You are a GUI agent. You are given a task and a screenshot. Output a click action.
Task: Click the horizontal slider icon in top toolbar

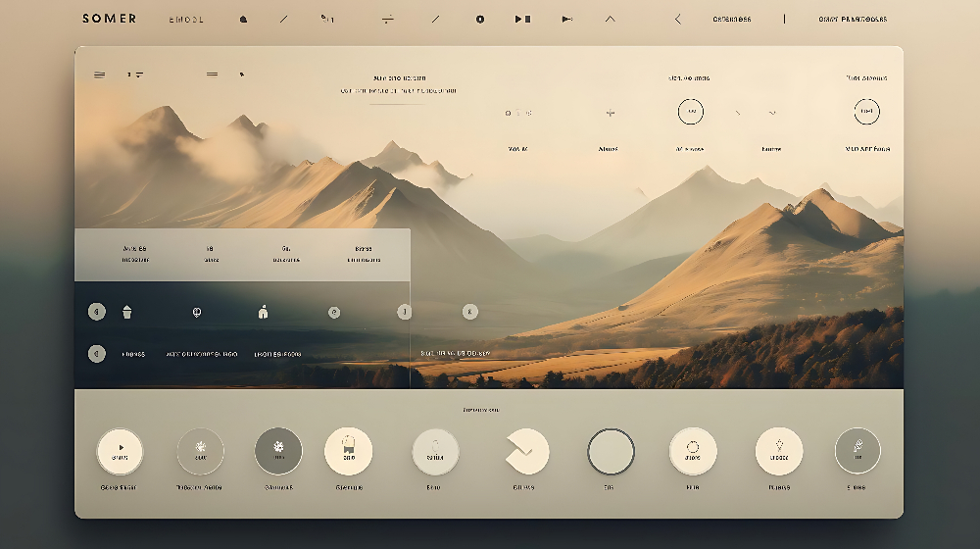tap(387, 19)
